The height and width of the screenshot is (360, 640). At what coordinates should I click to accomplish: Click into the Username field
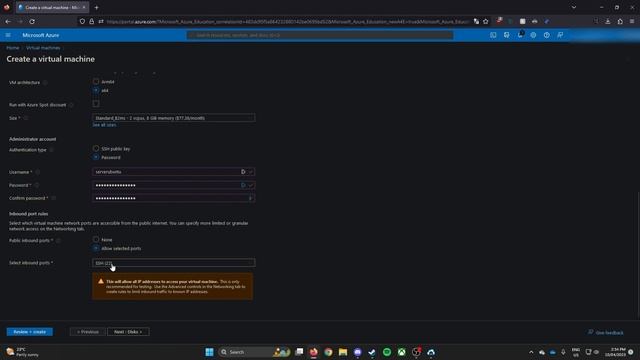tap(174, 172)
